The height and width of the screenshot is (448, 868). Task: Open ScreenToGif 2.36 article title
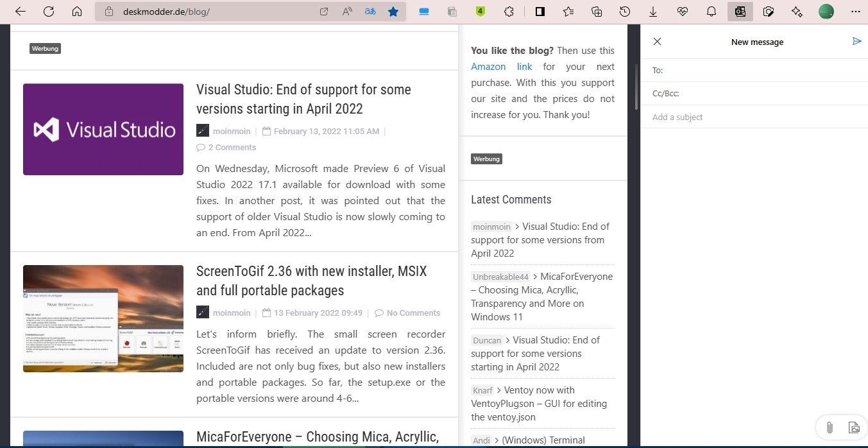(x=311, y=280)
